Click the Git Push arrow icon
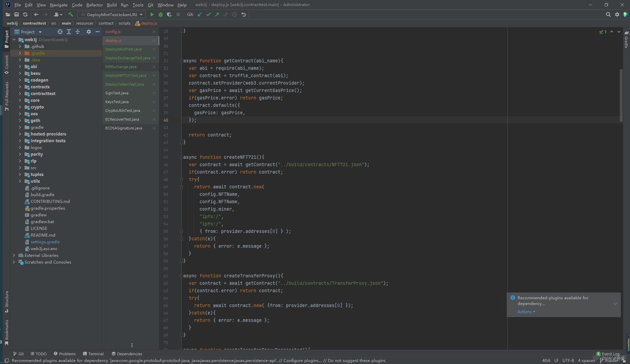630x364 pixels. [x=217, y=14]
